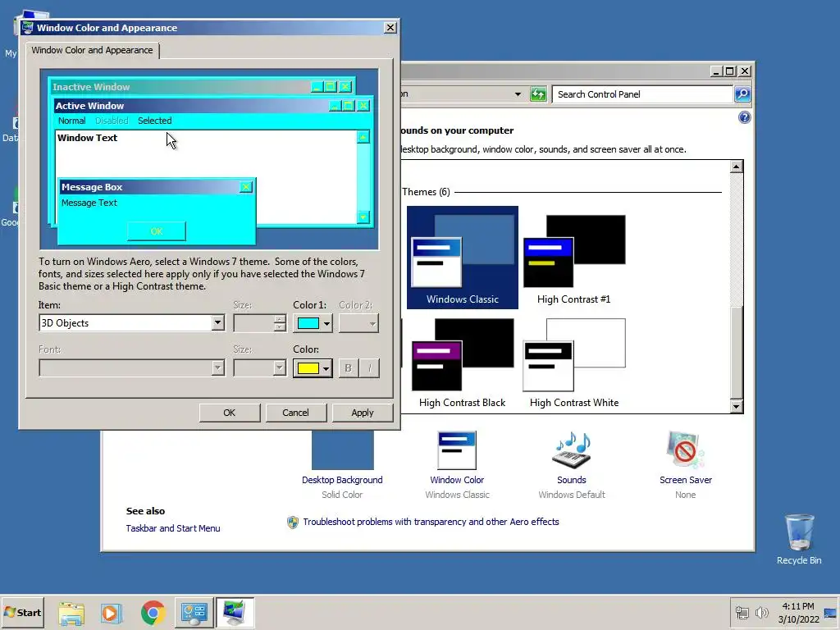The image size is (840, 630).
Task: Click the themes list scroll up arrow
Action: click(736, 167)
